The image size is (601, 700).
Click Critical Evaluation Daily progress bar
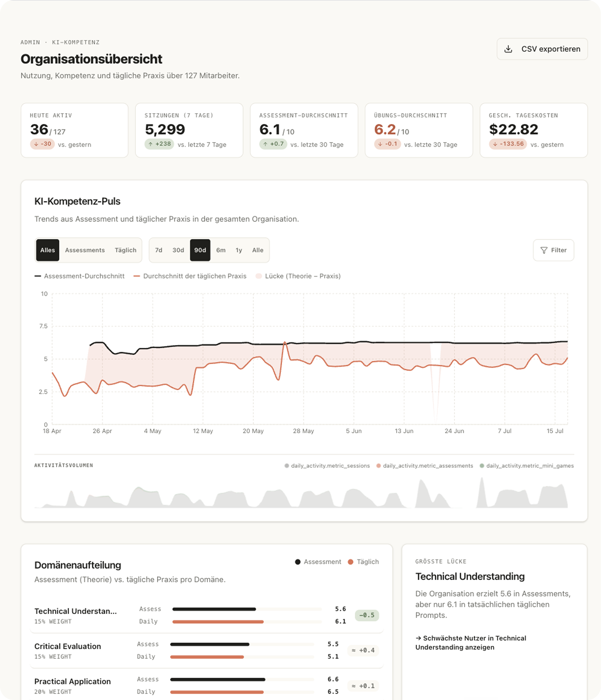coord(242,657)
